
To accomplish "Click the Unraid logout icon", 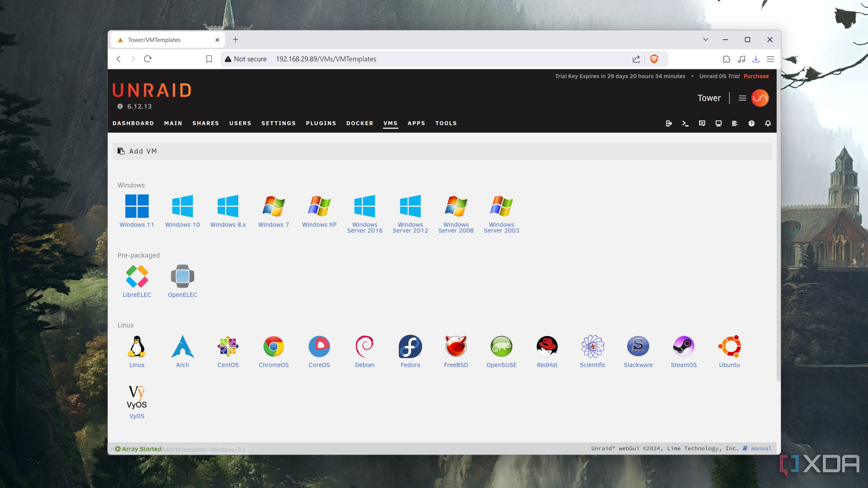I will click(669, 123).
